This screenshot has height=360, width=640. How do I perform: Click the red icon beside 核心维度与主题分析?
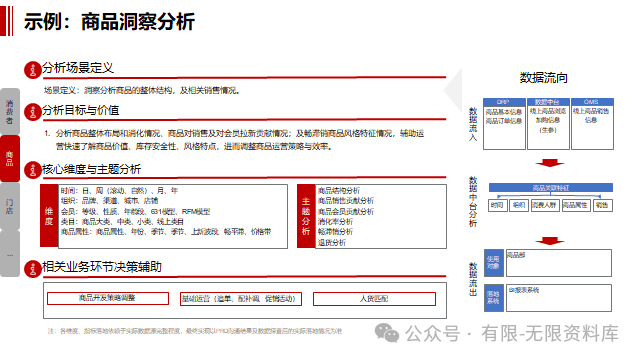(x=32, y=171)
